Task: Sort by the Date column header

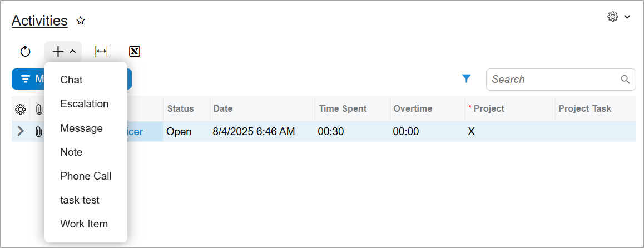Action: [223, 109]
